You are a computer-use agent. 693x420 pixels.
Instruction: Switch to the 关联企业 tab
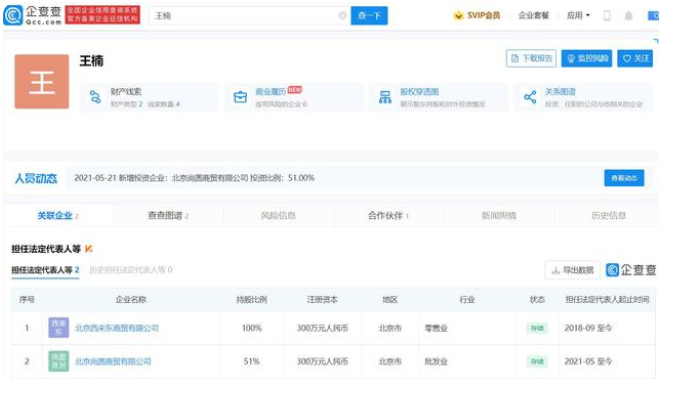coord(58,216)
